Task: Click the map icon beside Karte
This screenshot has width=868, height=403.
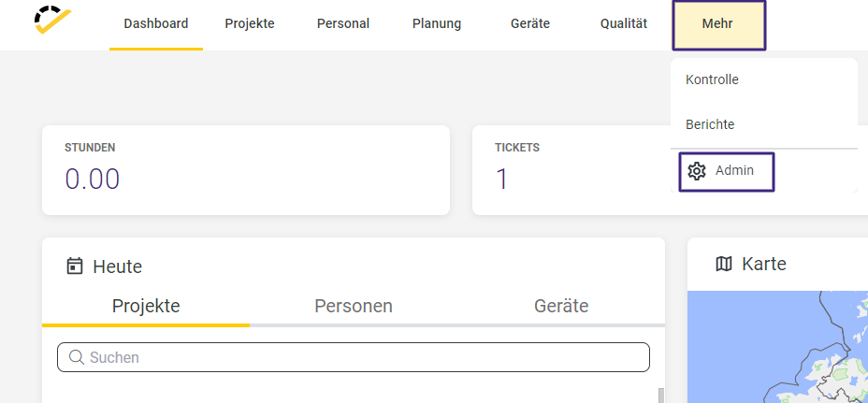Action: coord(724,264)
